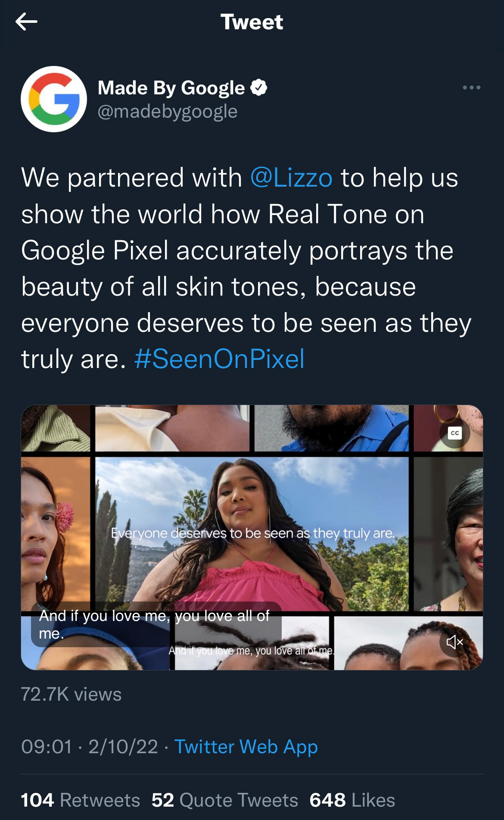Click the tweet timestamp 09:01 · 2/10/22
This screenshot has height=820, width=504.
coord(90,746)
